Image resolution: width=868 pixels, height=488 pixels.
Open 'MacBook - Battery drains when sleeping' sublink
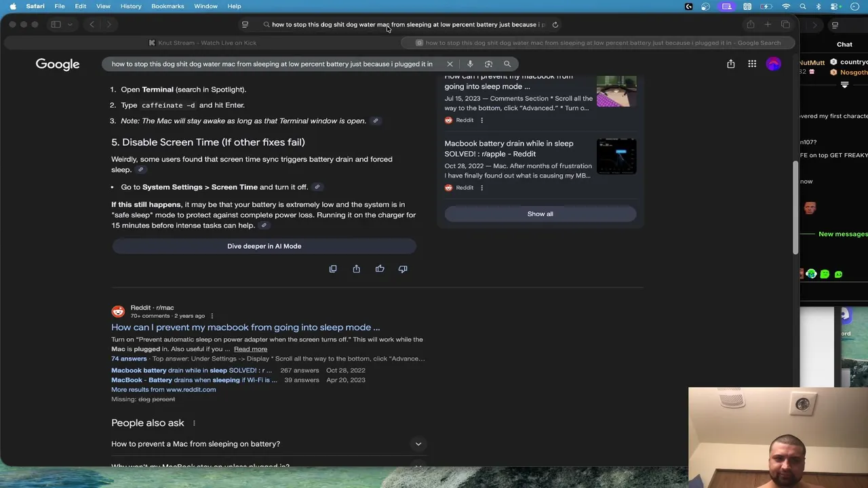[194, 380]
